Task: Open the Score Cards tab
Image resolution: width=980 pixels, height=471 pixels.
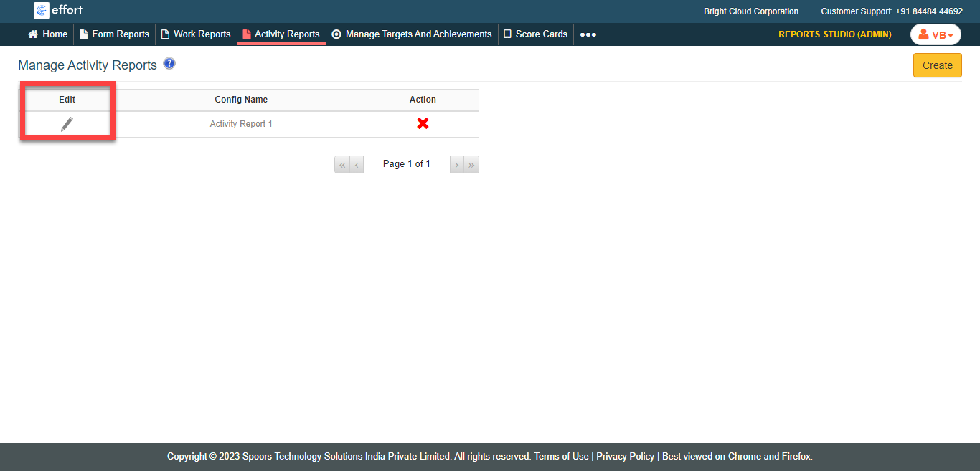Action: (x=535, y=34)
